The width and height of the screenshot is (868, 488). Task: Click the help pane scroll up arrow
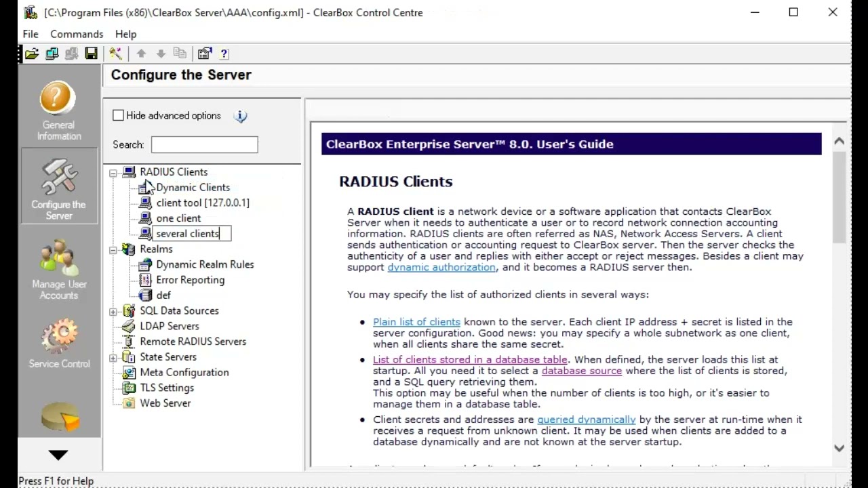[x=839, y=141]
